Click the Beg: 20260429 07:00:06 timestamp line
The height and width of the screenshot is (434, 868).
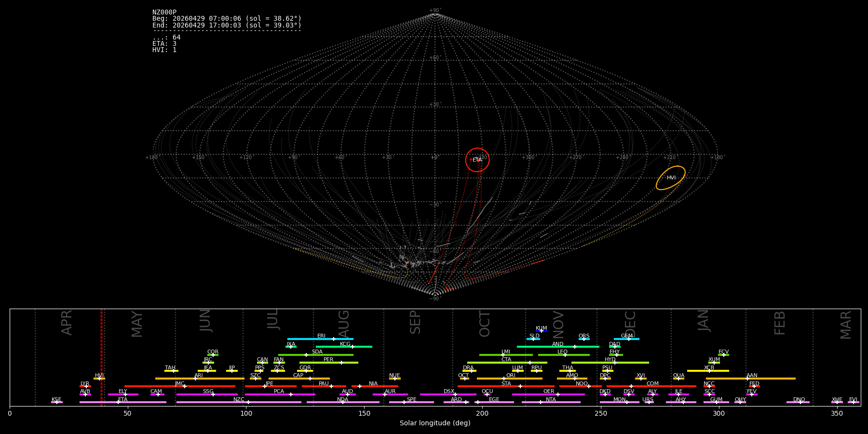227,19
